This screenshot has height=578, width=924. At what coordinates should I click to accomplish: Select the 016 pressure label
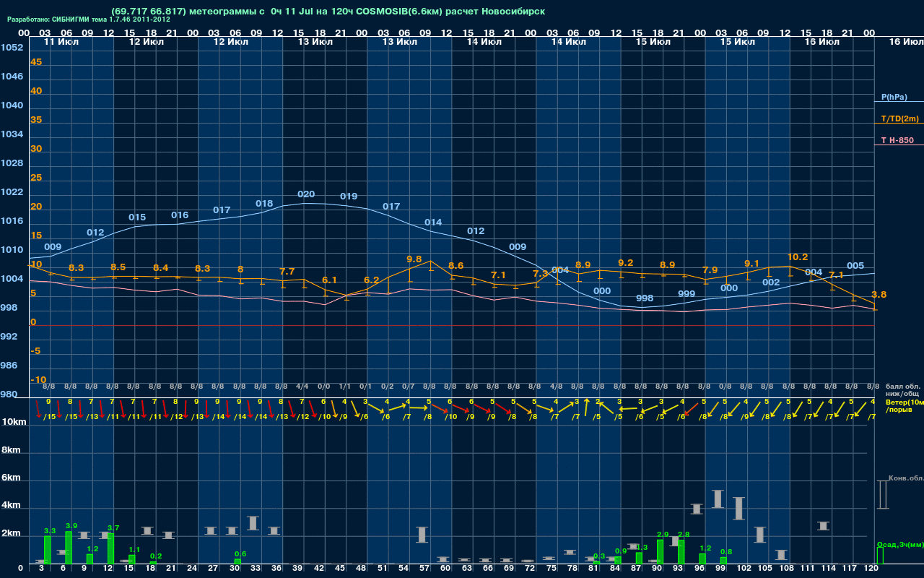(x=180, y=215)
